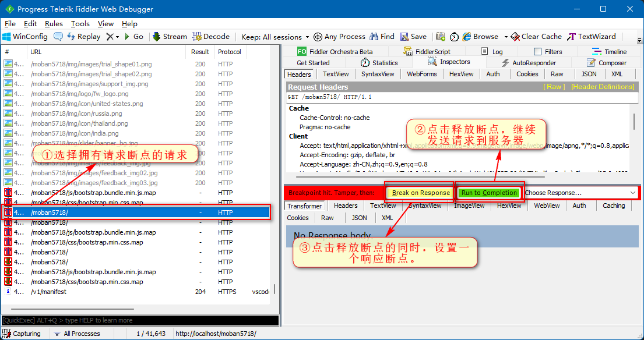Image resolution: width=644 pixels, height=340 pixels.
Task: Open the response WebView tab
Action: point(547,206)
